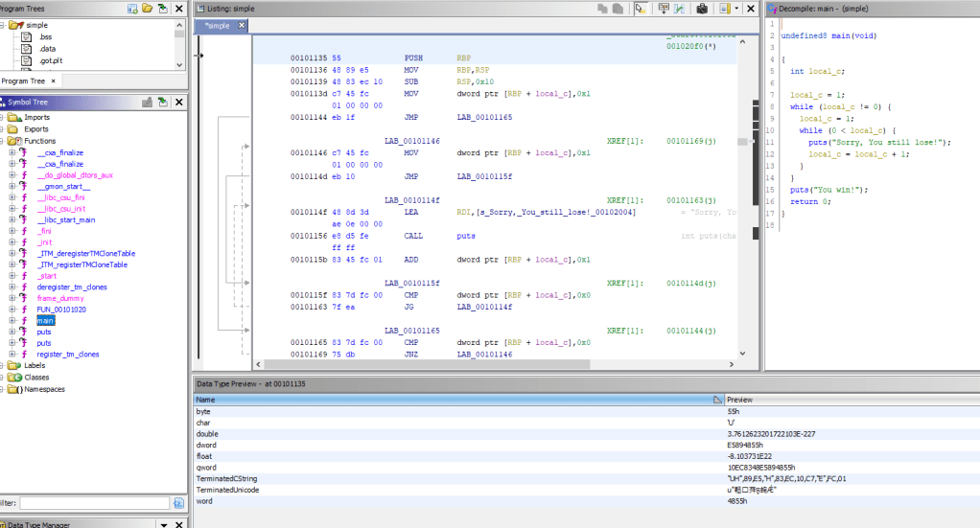Switch to the Program Tree tab
Image resolution: width=980 pixels, height=528 pixels.
[25, 81]
